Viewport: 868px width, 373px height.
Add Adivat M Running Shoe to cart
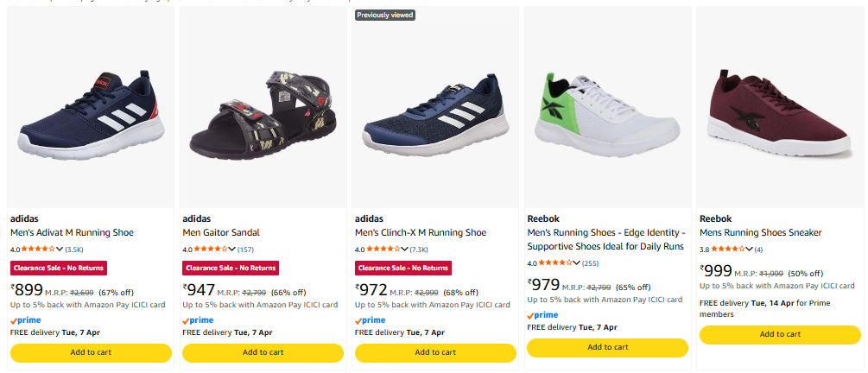point(91,352)
